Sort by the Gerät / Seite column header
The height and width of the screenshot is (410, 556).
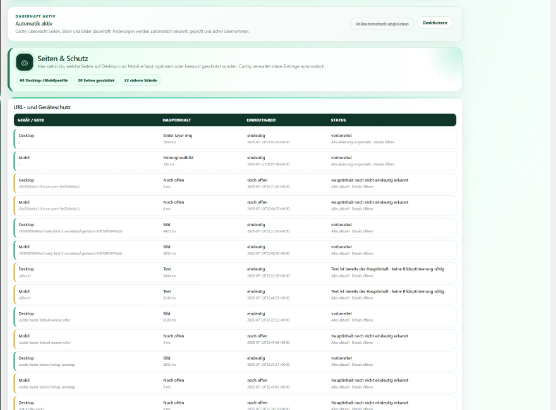pos(31,120)
